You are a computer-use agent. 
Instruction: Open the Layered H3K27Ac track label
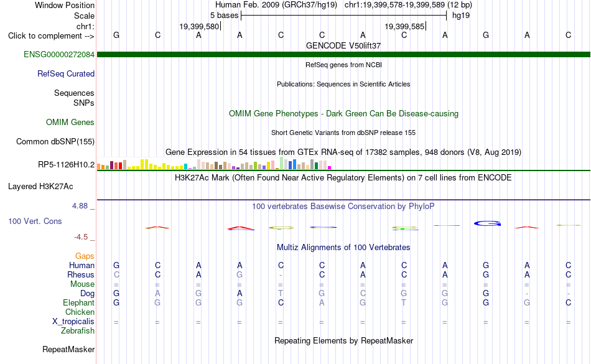(x=40, y=186)
